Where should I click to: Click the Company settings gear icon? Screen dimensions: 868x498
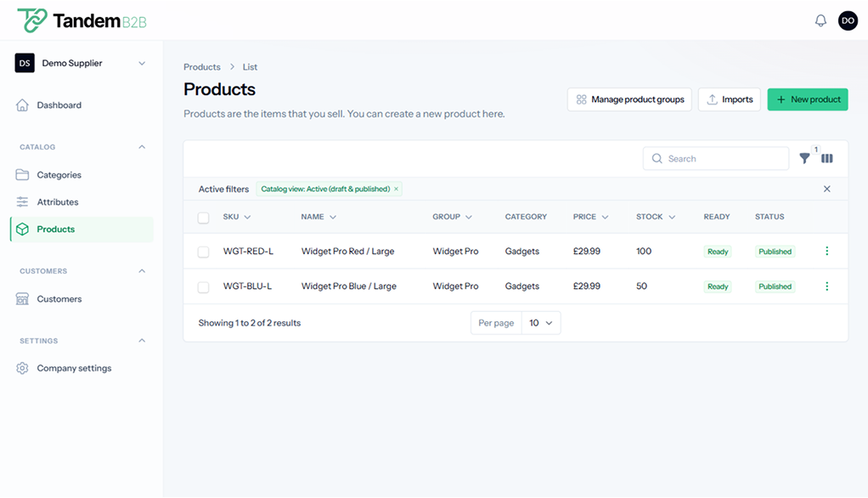coord(22,368)
